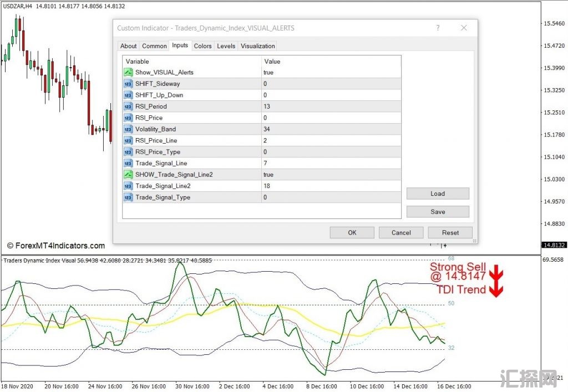Select the RSI_Price_Type value 0
The height and width of the screenshot is (392, 568).
click(265, 152)
